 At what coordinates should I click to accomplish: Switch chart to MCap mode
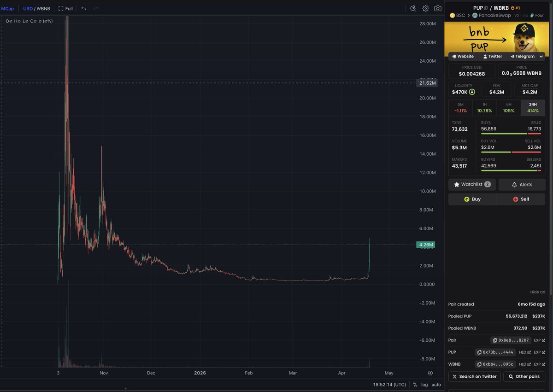point(8,8)
